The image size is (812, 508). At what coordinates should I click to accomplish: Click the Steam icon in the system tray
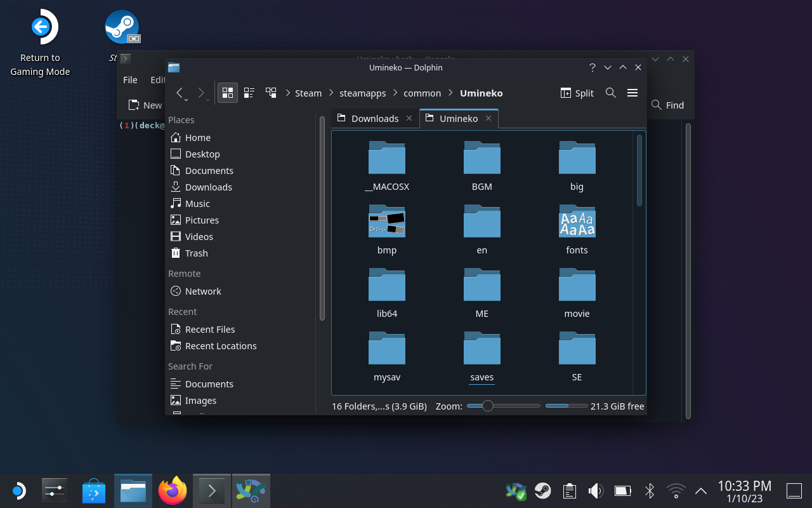pos(542,491)
